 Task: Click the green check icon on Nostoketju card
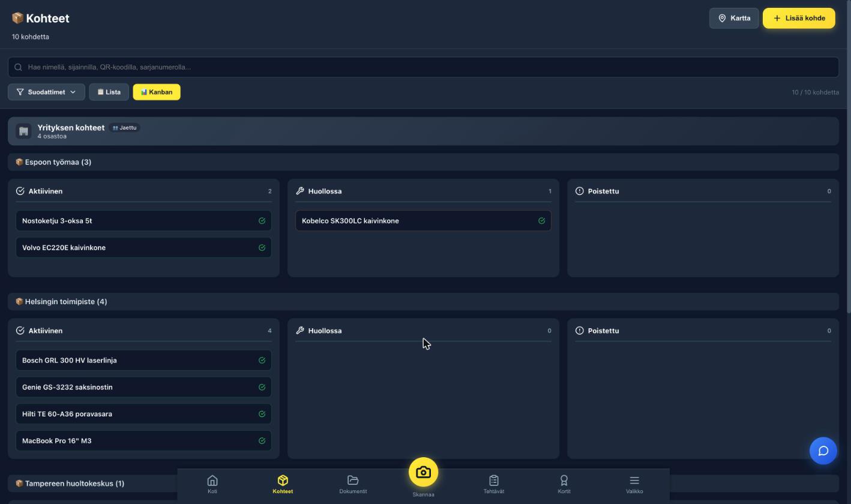coord(262,221)
